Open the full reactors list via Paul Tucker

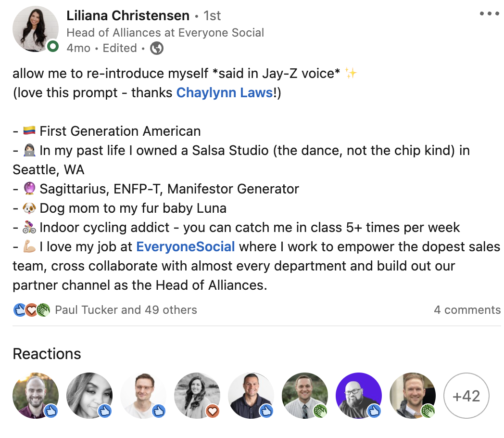coord(126,310)
